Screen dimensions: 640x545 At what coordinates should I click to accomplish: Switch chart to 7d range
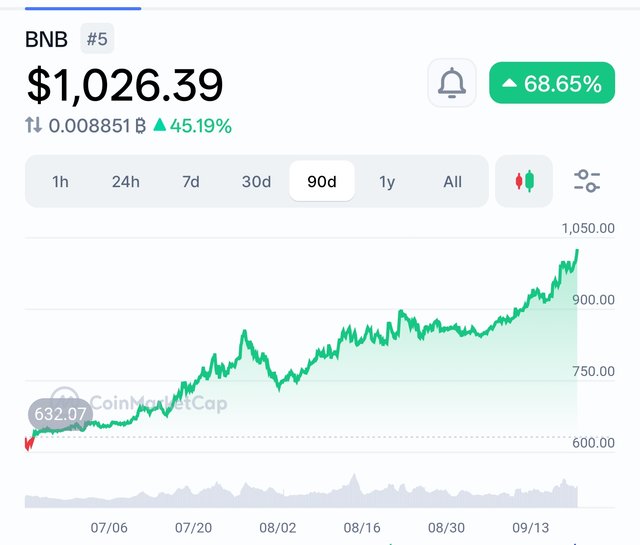[191, 181]
